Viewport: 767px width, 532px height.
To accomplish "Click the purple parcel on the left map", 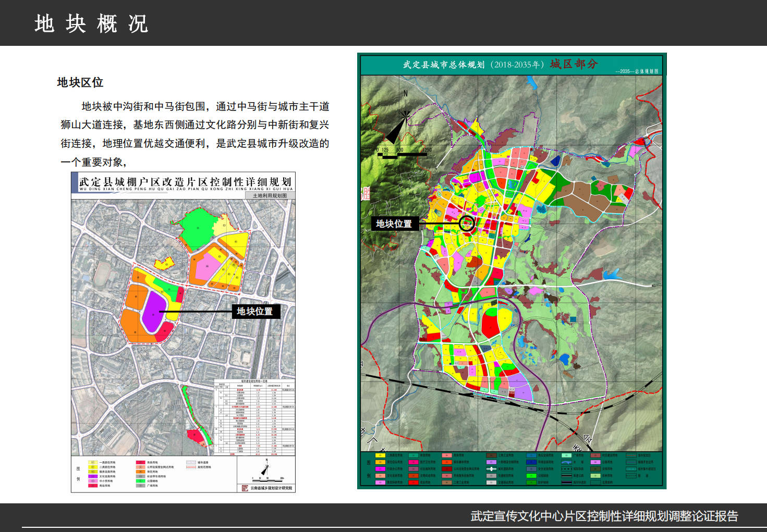I will (153, 311).
